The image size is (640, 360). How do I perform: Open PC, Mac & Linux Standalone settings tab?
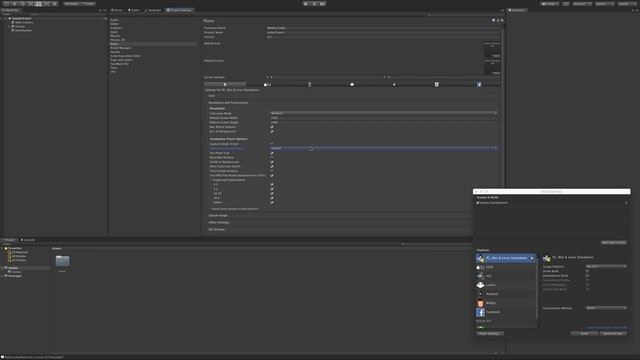pyautogui.click(x=225, y=84)
